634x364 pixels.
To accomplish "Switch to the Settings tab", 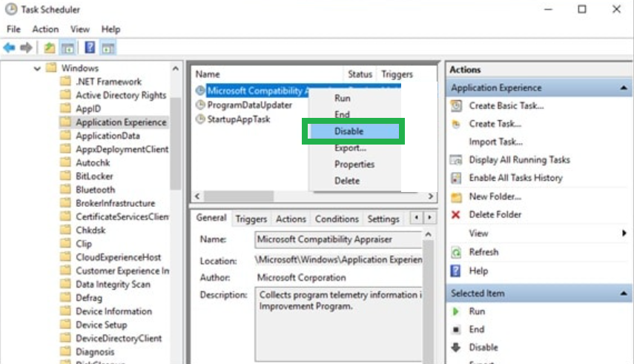I will click(383, 219).
